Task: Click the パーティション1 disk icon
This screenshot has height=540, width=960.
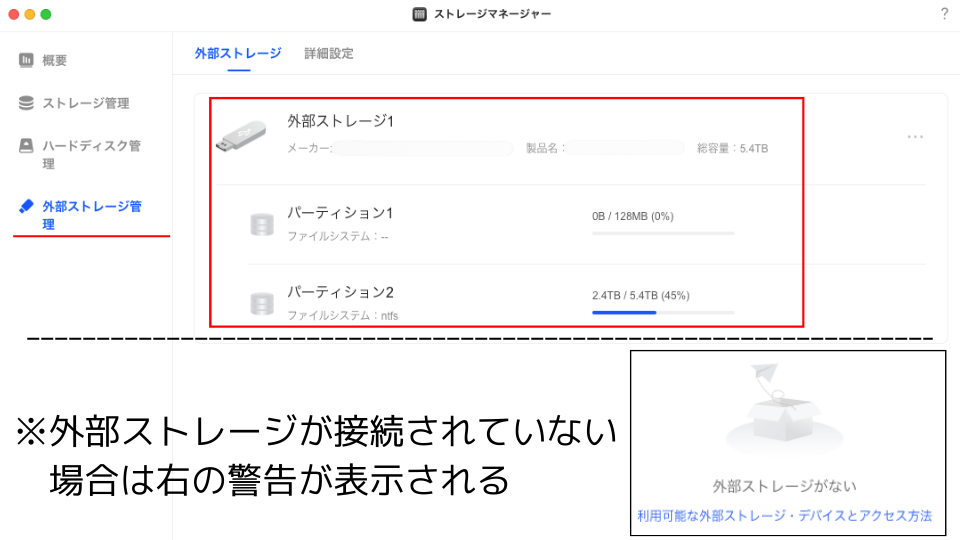Action: 261,224
